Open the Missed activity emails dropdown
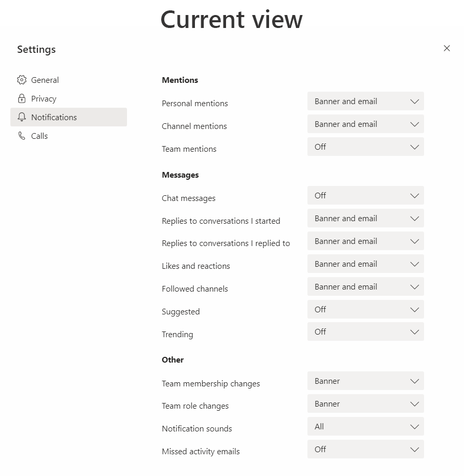Screen dimensions: 464x476 (x=365, y=450)
